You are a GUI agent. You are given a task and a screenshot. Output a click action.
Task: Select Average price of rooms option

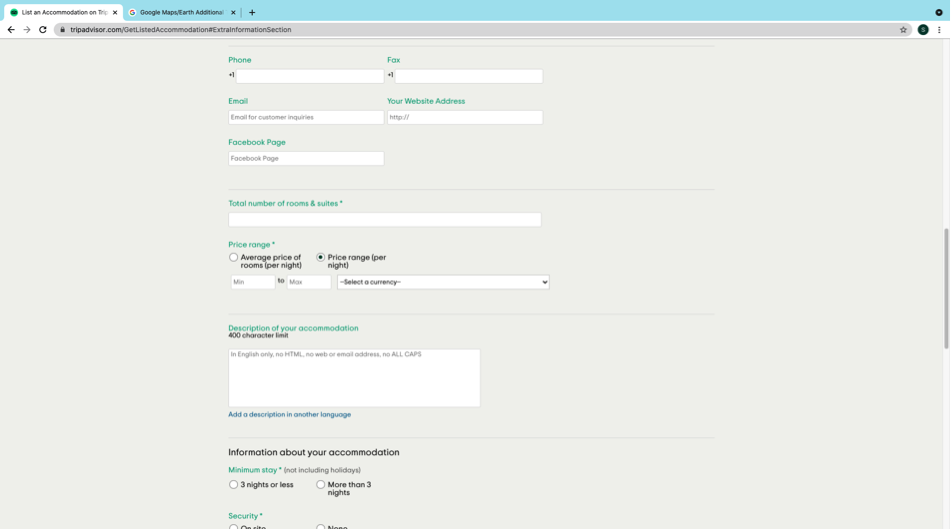pyautogui.click(x=234, y=257)
